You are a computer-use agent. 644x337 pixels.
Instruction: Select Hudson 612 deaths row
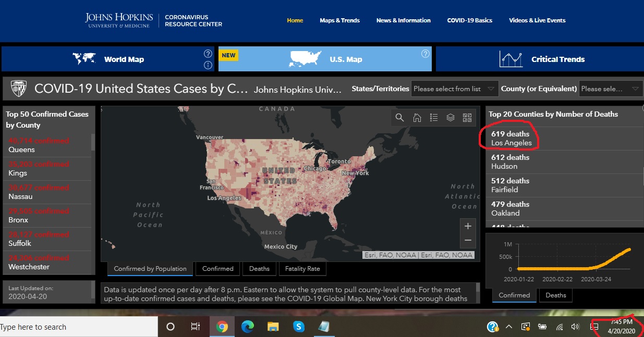tap(564, 162)
